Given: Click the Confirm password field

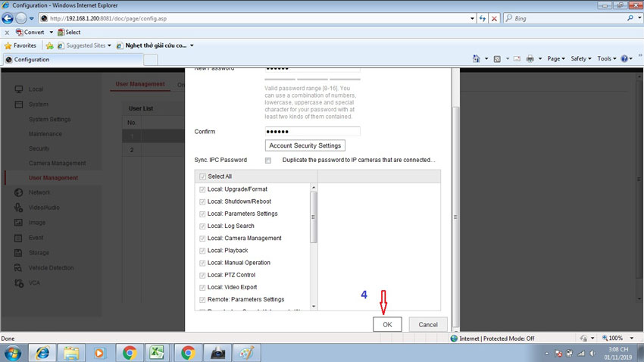Looking at the screenshot, I should pyautogui.click(x=312, y=132).
